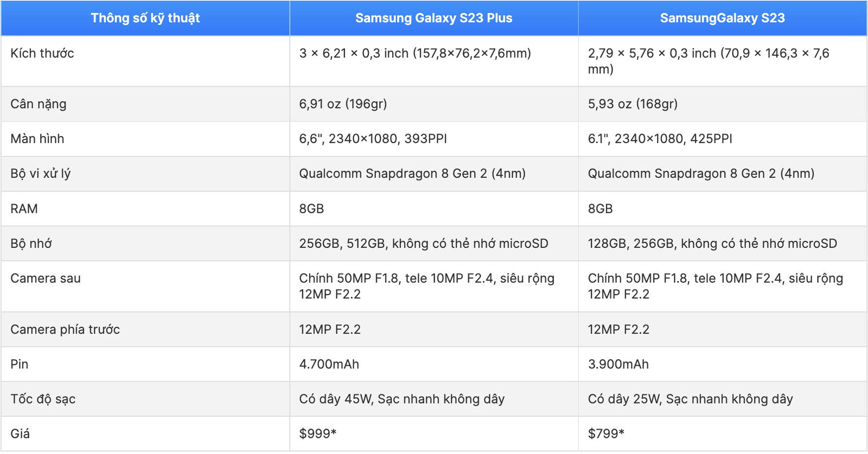Click the Pin row label
Viewport: 868px width, 454px height.
pyautogui.click(x=20, y=364)
